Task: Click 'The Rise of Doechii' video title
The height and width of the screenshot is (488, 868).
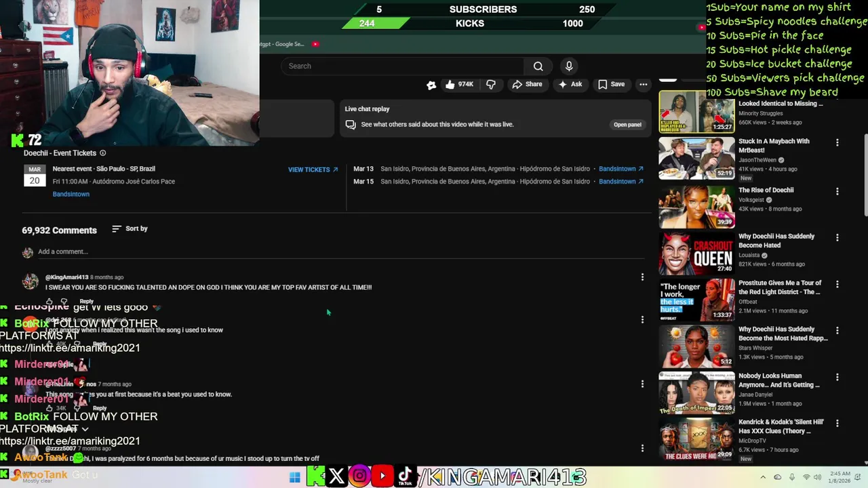Action: (766, 190)
